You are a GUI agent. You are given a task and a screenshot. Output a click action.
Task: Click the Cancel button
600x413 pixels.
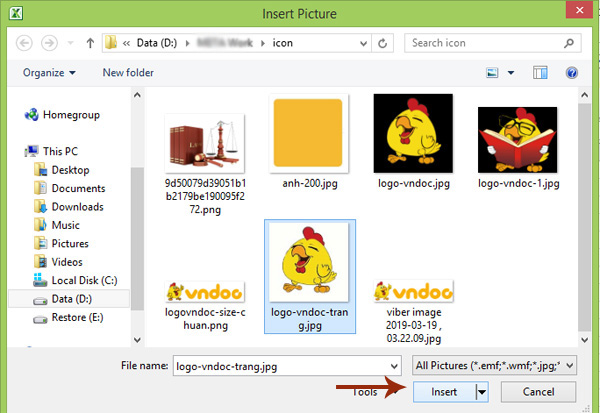538,392
